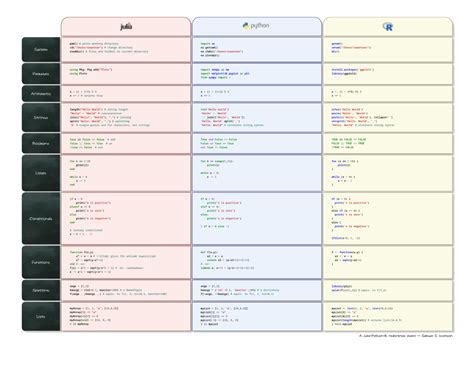Click the R Functions code cell

tap(388, 262)
